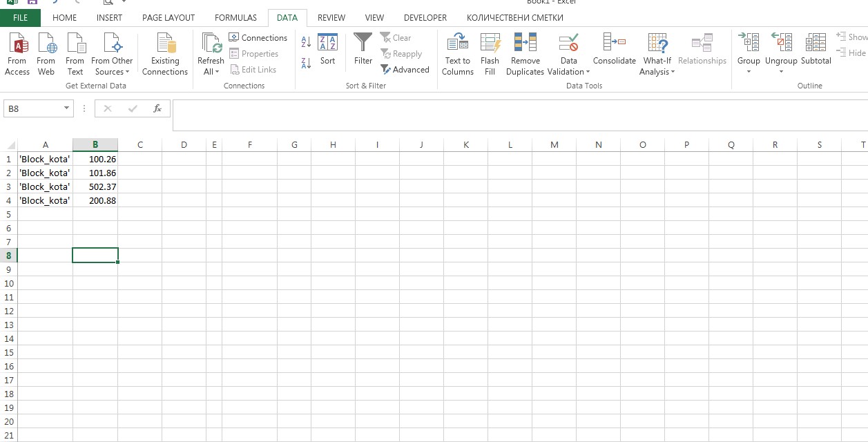Switch to the FORMULAS tab

(x=235, y=18)
